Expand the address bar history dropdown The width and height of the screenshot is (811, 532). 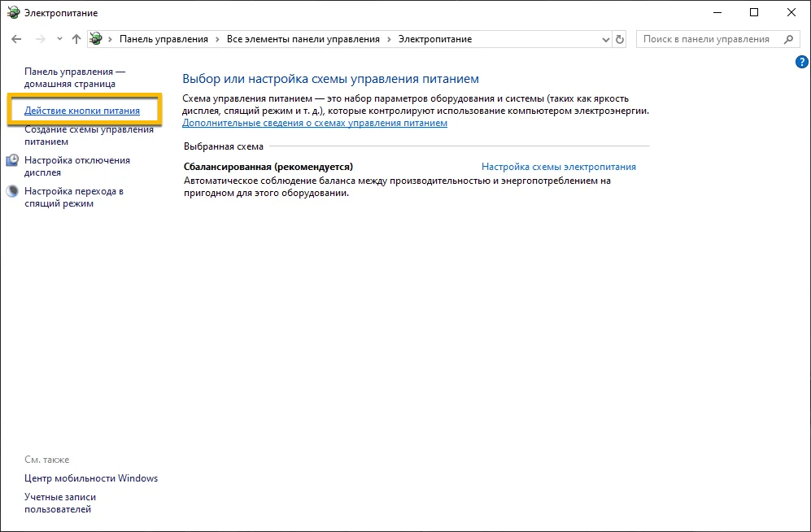[x=604, y=39]
